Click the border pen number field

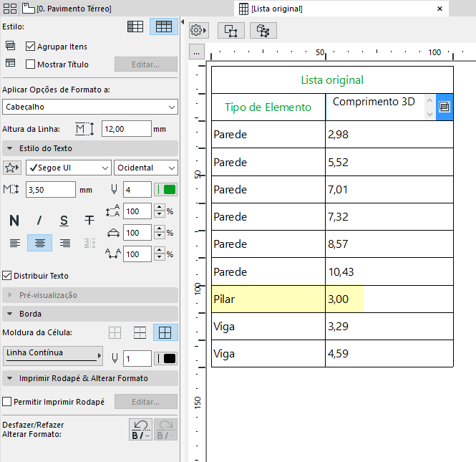coord(137,358)
